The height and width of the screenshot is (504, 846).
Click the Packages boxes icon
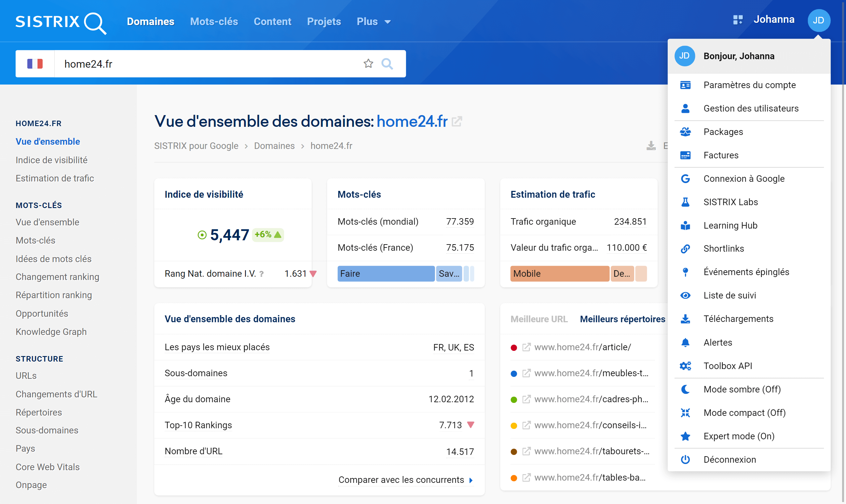click(685, 132)
